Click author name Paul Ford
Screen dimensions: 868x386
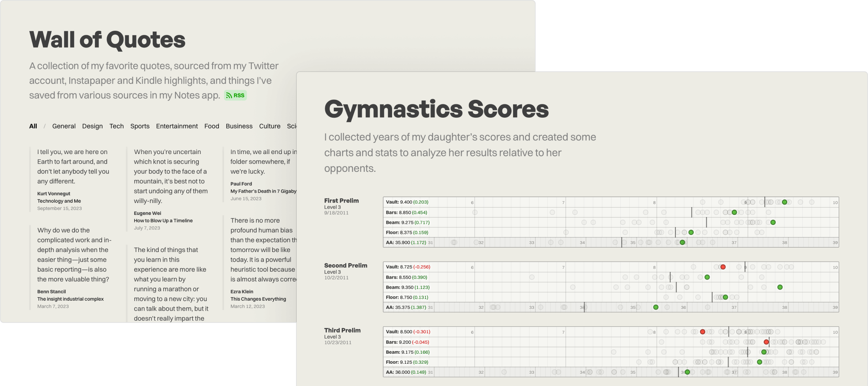pyautogui.click(x=241, y=184)
